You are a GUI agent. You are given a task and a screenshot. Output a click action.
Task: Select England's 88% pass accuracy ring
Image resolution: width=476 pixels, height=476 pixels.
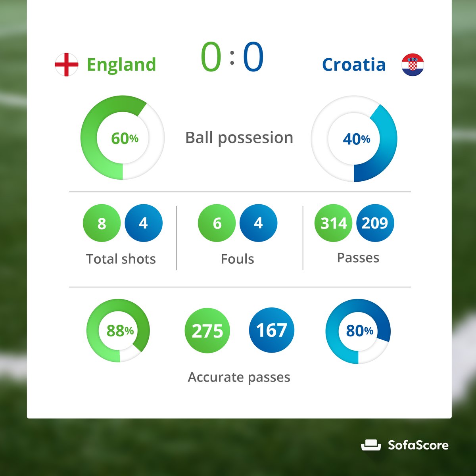pos(118,330)
